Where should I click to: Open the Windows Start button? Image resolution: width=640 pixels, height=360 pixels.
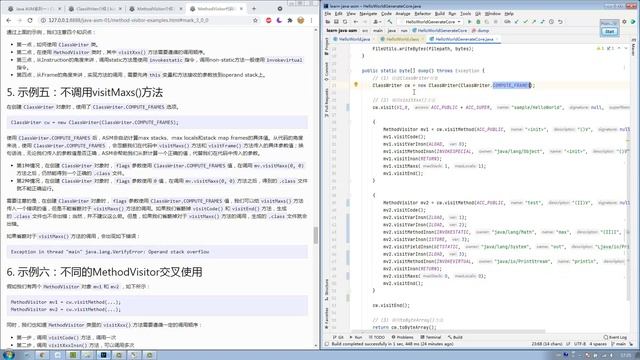(8, 355)
